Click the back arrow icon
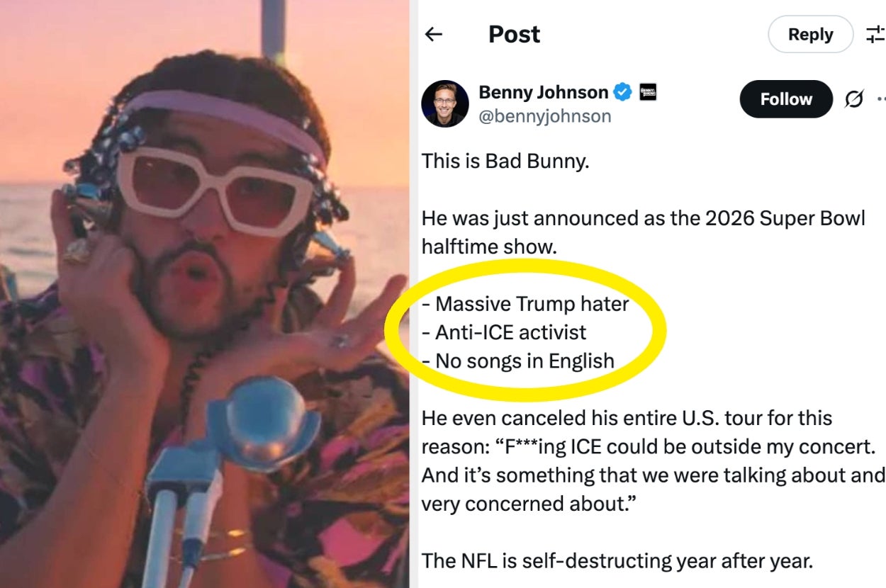Image resolution: width=886 pixels, height=588 pixels. (434, 34)
